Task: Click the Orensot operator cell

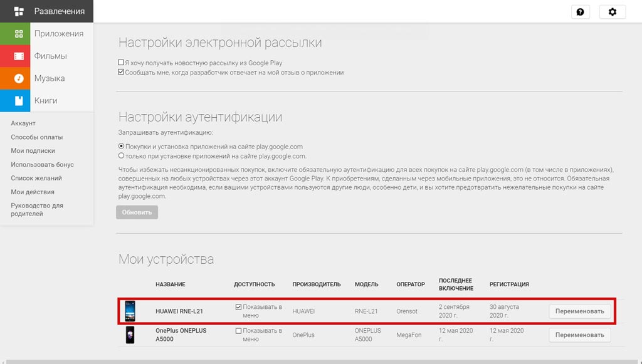Action: click(406, 311)
